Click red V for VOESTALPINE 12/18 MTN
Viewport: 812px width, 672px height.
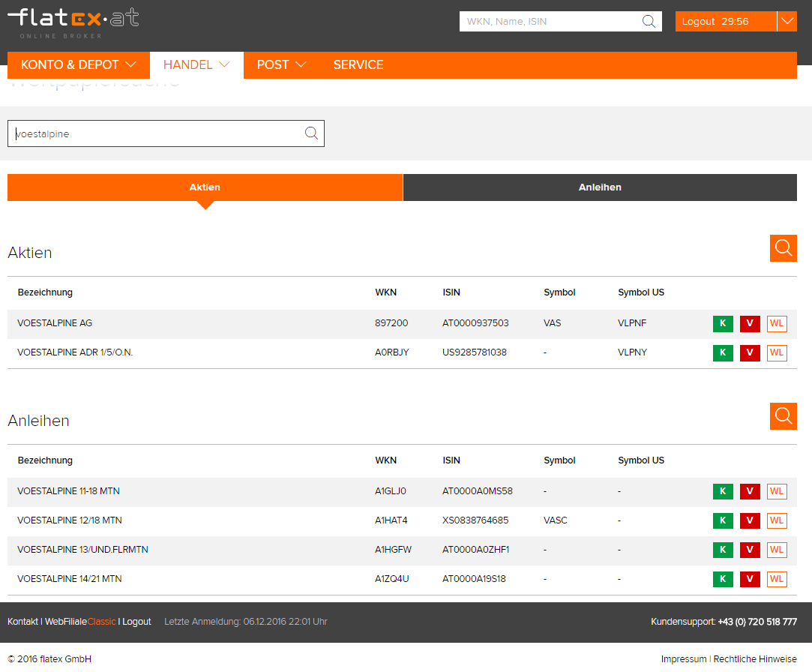750,520
